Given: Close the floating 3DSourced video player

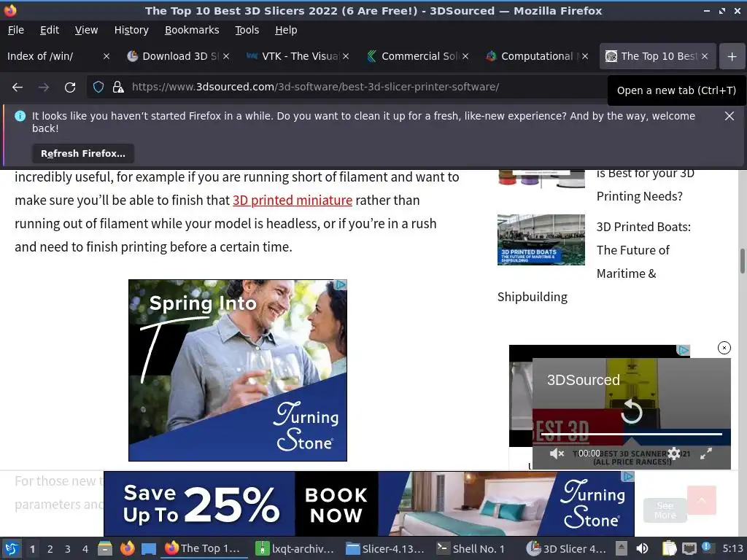Looking at the screenshot, I should tap(724, 348).
